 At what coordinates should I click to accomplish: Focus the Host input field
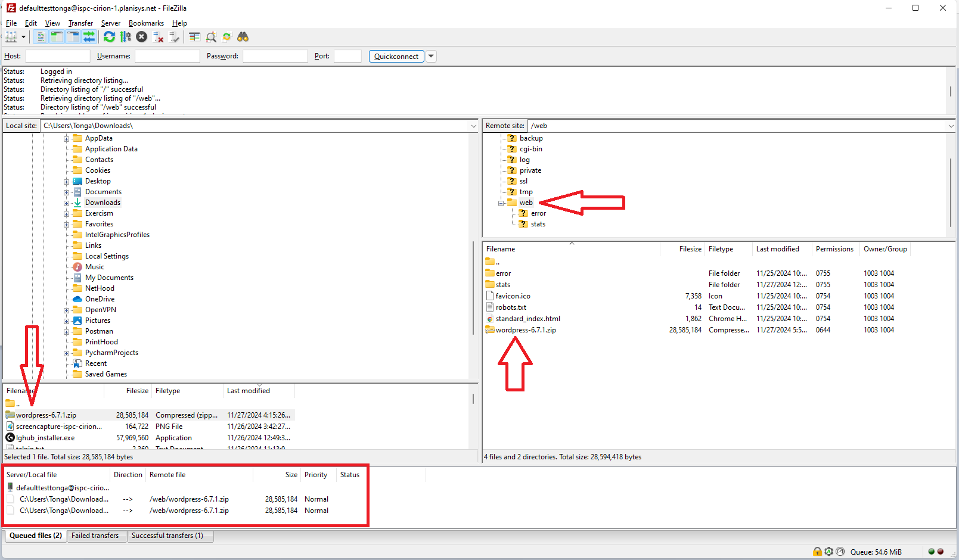pyautogui.click(x=58, y=56)
